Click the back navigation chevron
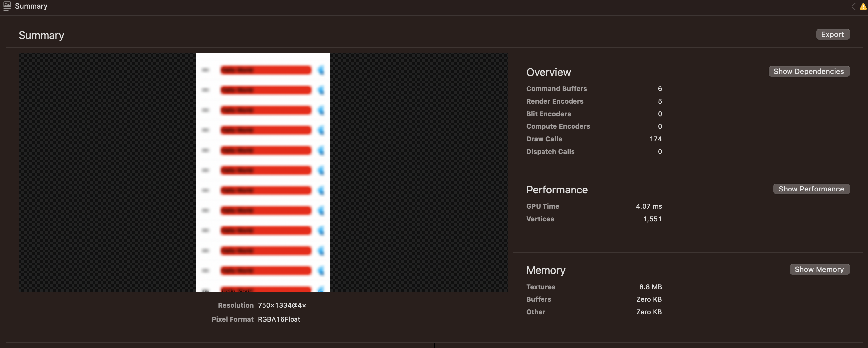 (x=853, y=6)
